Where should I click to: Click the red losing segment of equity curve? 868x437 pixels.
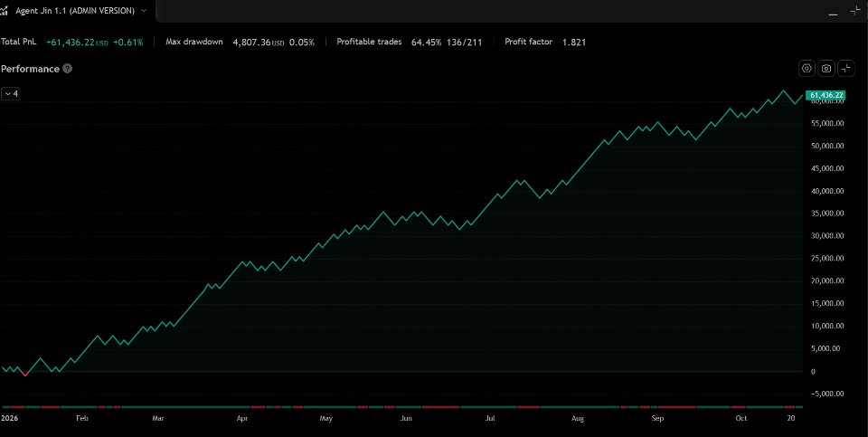(x=24, y=374)
